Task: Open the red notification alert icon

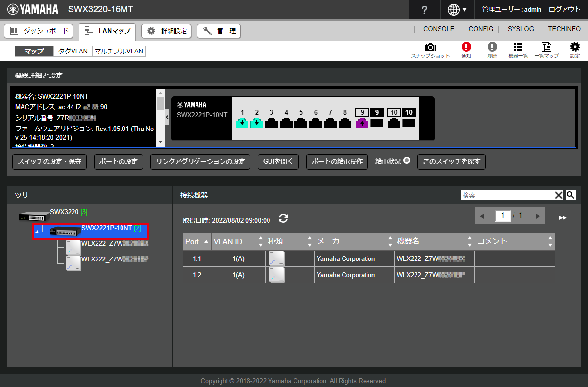Action: pos(466,47)
